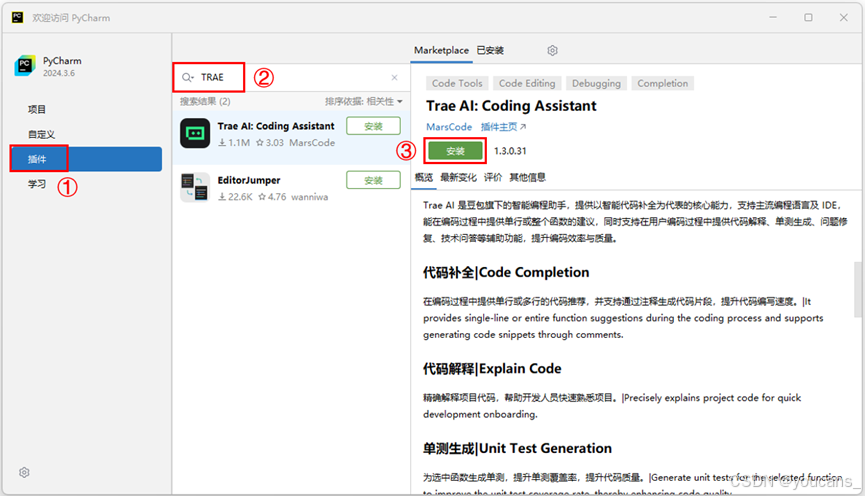This screenshot has width=865, height=496.
Task: Click the EditorJumper plugin icon
Action: pyautogui.click(x=195, y=187)
